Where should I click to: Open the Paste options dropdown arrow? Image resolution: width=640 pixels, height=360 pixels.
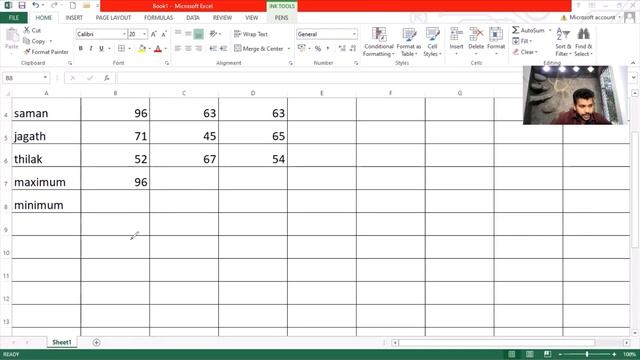pos(11,53)
